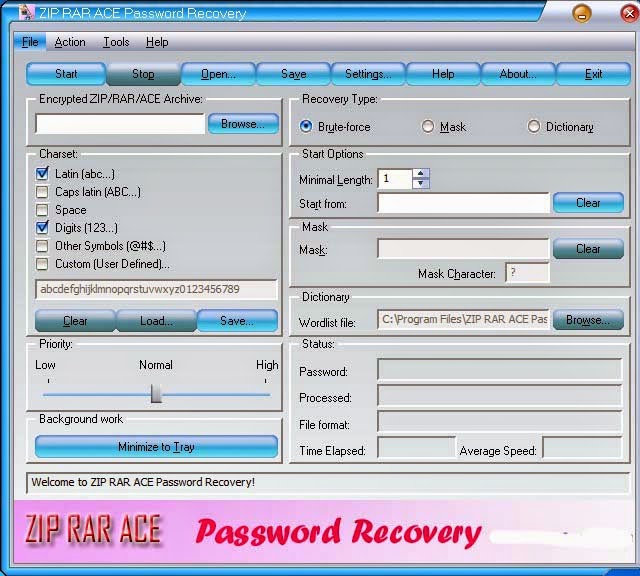The height and width of the screenshot is (576, 640).
Task: Click the About... toolbar button
Action: [518, 74]
